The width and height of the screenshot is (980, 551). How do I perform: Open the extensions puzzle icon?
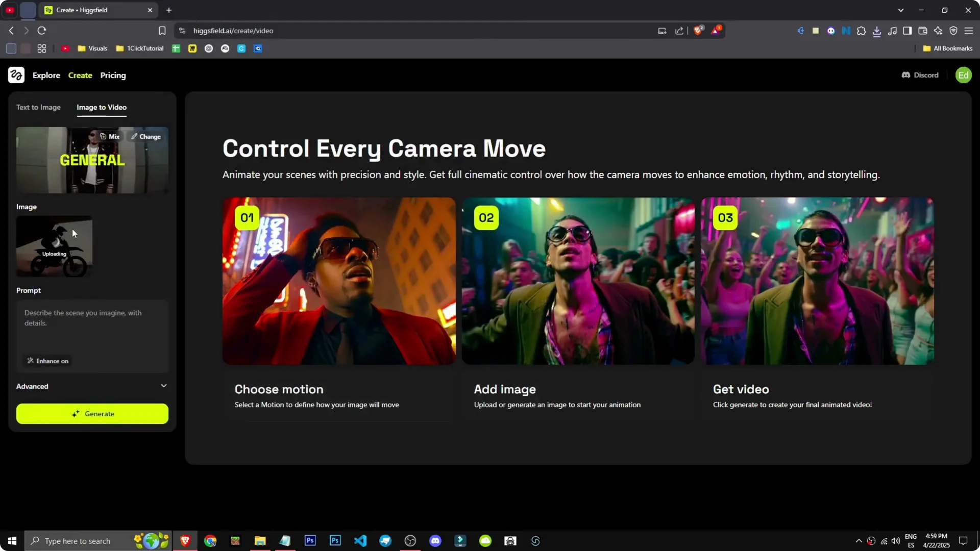pos(862,31)
